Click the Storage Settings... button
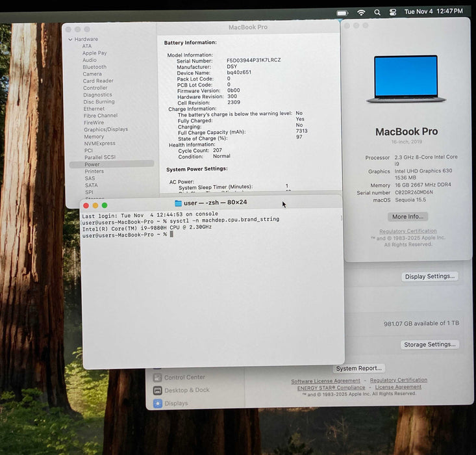Screen dimensions: 476x455 (x=429, y=344)
